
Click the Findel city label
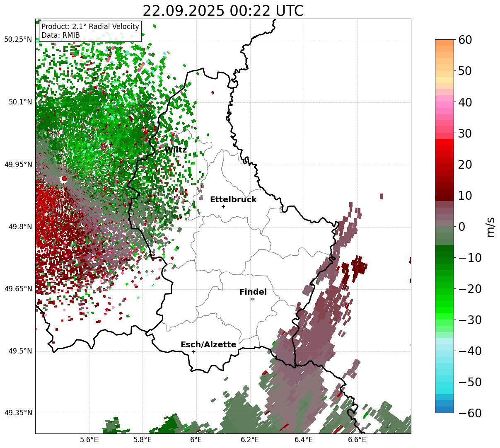(x=253, y=292)
